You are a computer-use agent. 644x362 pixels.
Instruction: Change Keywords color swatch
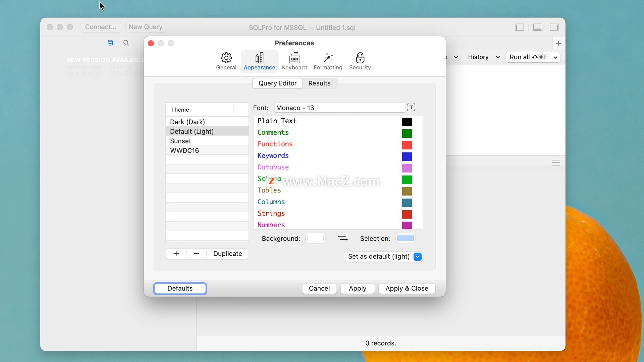(407, 157)
